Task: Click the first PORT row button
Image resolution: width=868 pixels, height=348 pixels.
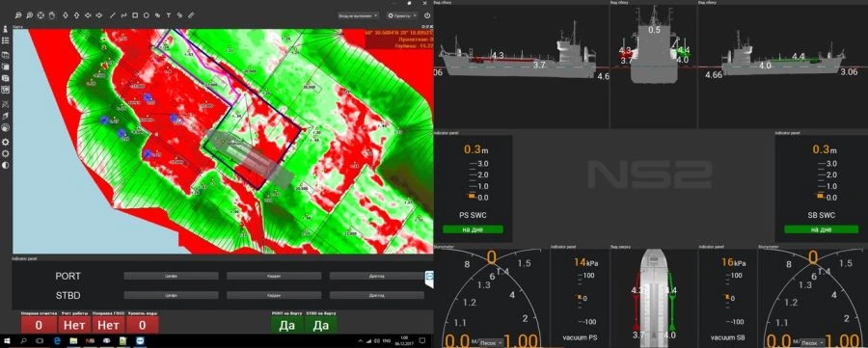Action: 171,276
